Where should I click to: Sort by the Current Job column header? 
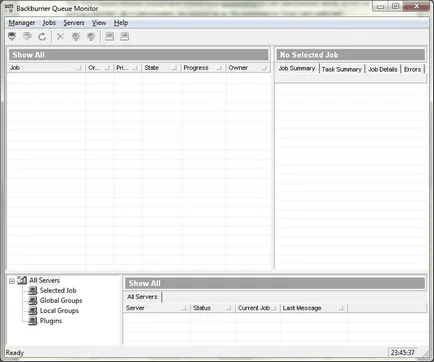coord(258,308)
